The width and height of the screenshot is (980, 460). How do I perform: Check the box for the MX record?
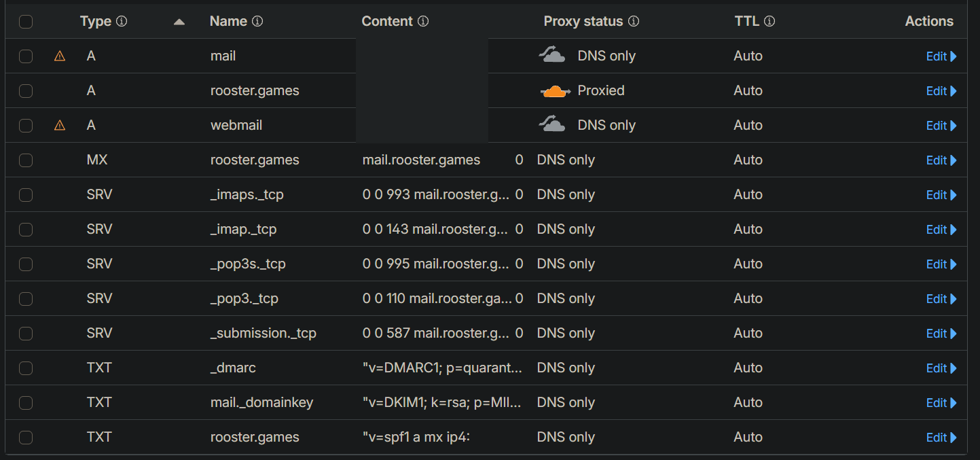coord(26,160)
